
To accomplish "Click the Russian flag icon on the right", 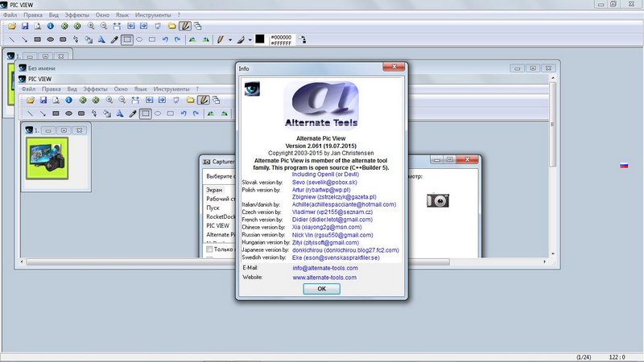I will click(x=624, y=166).
